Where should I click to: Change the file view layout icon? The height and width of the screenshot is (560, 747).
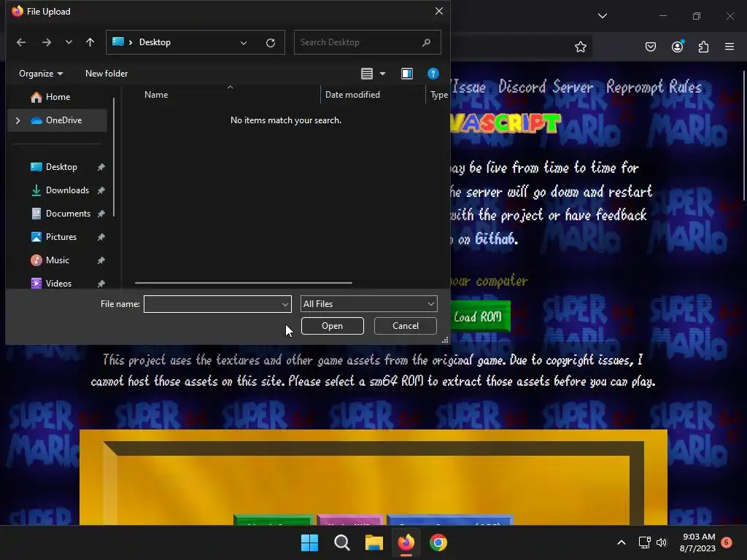pyautogui.click(x=367, y=74)
